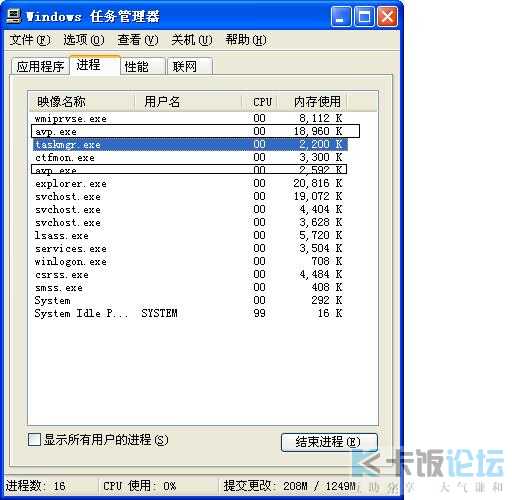Click the 292 K memory value
Screen dimensions: 512x500
[x=327, y=300]
